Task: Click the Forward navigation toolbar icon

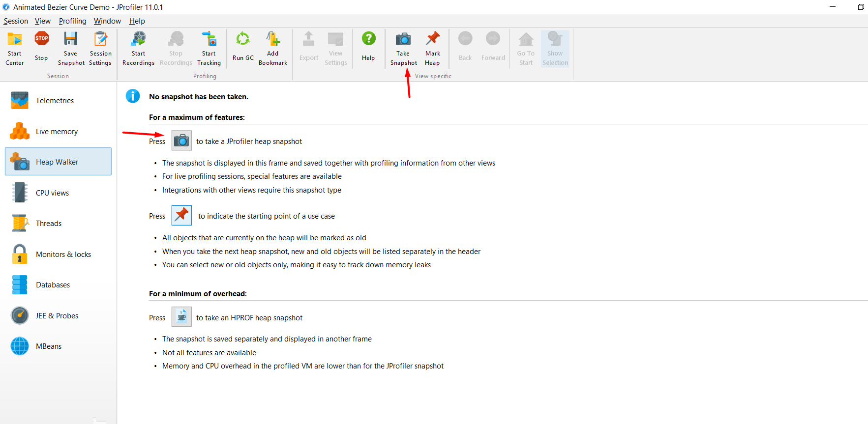Action: pos(493,38)
